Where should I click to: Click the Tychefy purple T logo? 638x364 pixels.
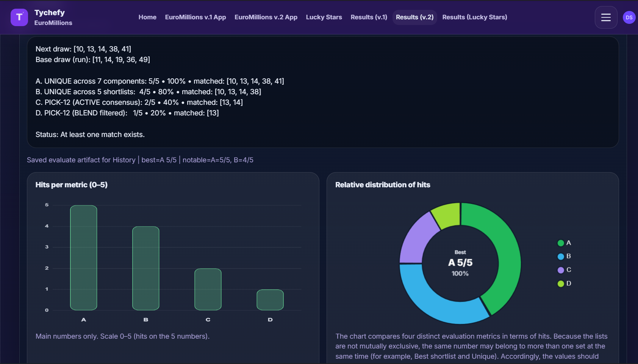pos(19,17)
